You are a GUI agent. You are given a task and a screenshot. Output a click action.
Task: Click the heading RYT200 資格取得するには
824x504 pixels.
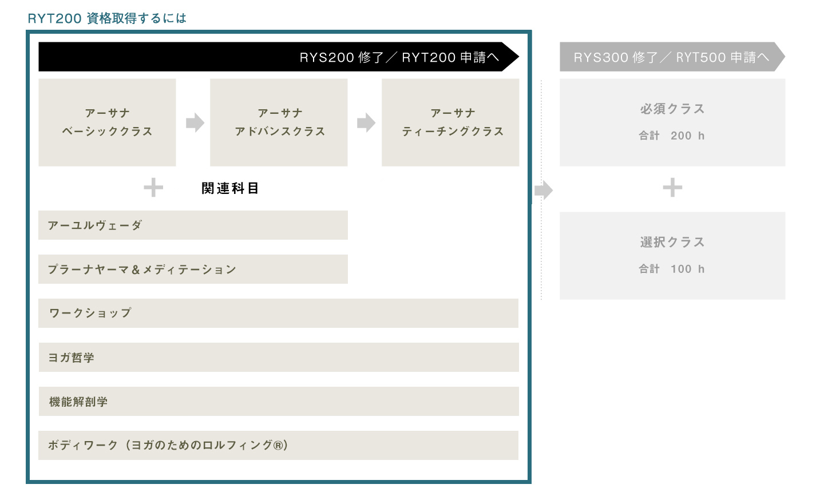107,18
